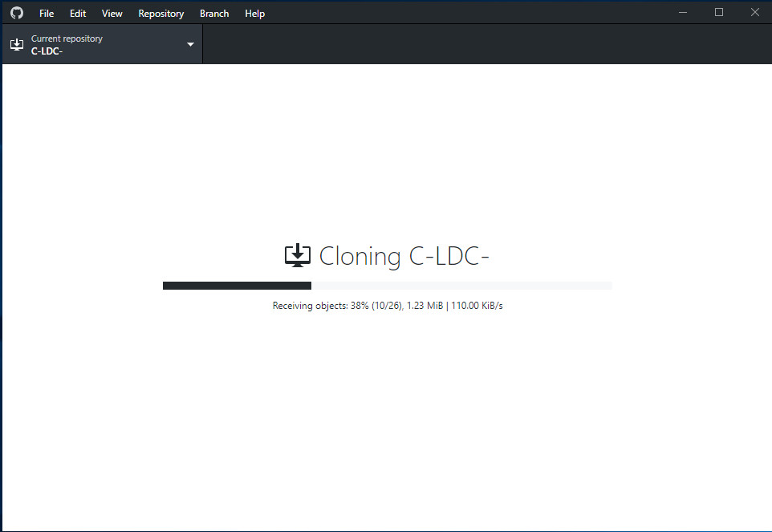Image resolution: width=772 pixels, height=532 pixels.
Task: Open the Edit menu
Action: [x=78, y=14]
